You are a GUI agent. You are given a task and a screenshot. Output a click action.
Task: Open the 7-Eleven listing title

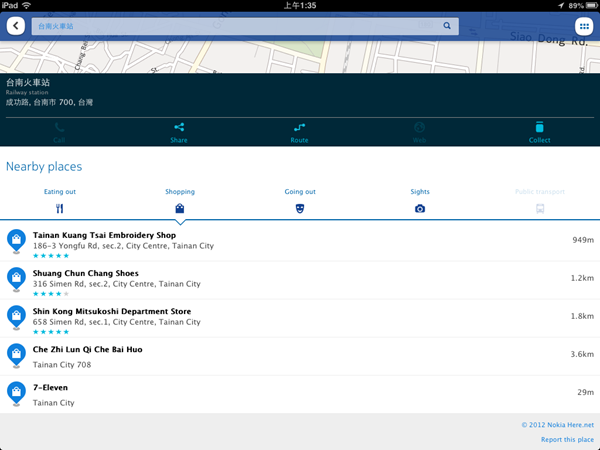tap(50, 387)
